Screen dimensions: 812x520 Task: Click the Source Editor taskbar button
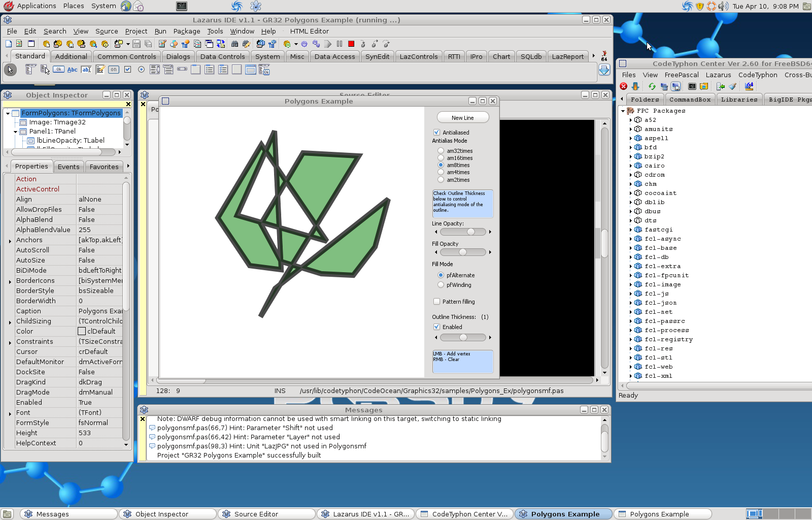(267, 514)
